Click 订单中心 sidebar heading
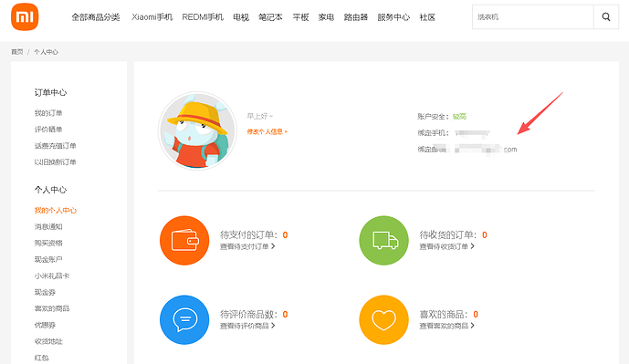This screenshot has width=629, height=364. point(50,93)
